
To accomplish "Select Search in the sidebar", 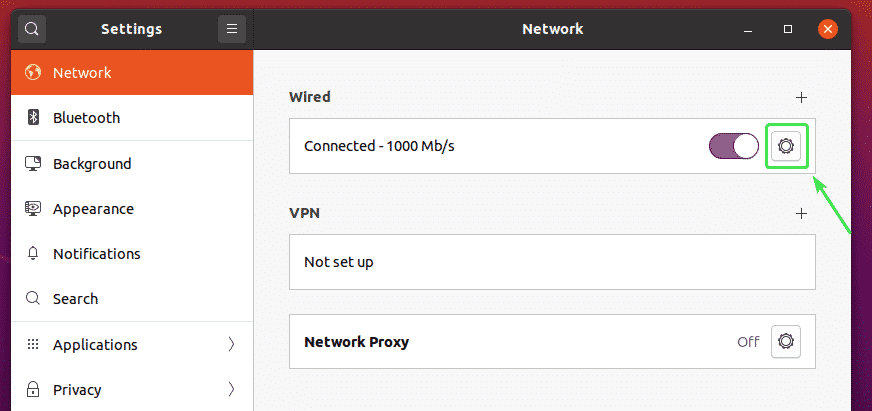I will coord(75,299).
